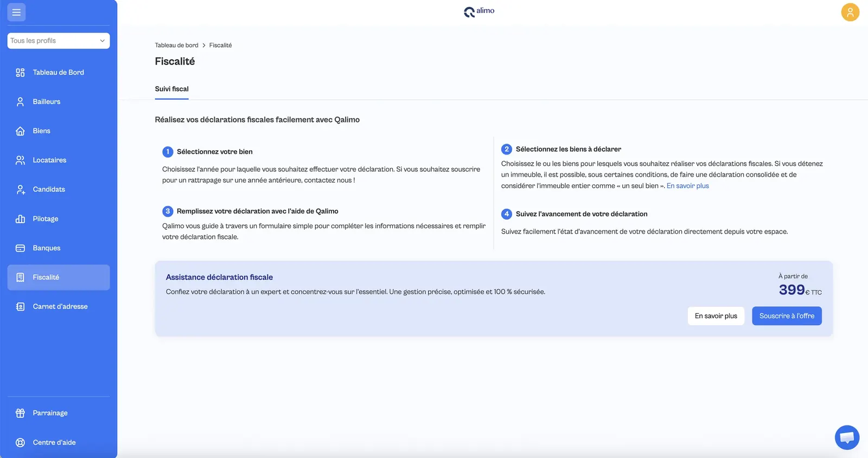Open the chat support bubble
This screenshot has height=458, width=868.
click(847, 437)
